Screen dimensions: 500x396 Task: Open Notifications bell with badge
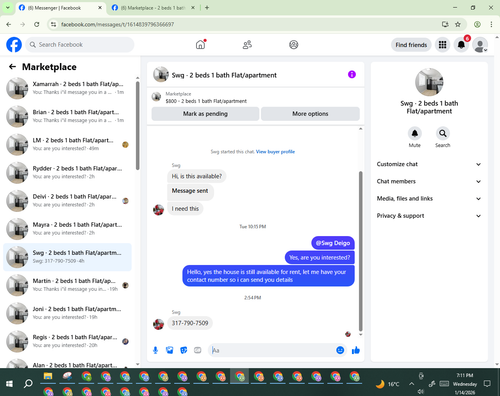pos(461,45)
